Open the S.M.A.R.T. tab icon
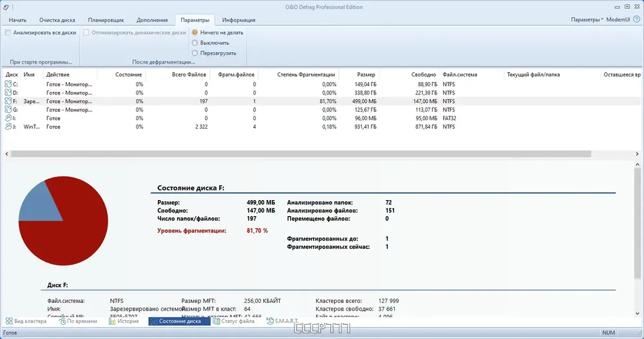The width and height of the screenshot is (644, 339). [269, 321]
